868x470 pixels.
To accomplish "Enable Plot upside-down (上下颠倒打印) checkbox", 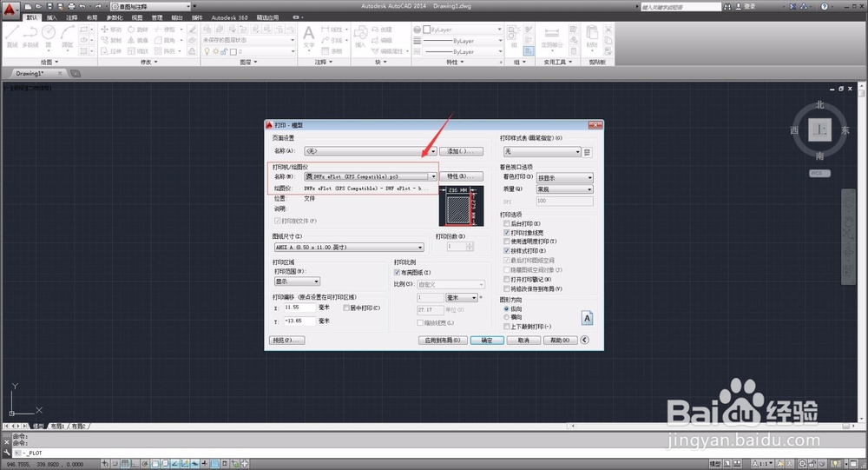I will [x=507, y=327].
